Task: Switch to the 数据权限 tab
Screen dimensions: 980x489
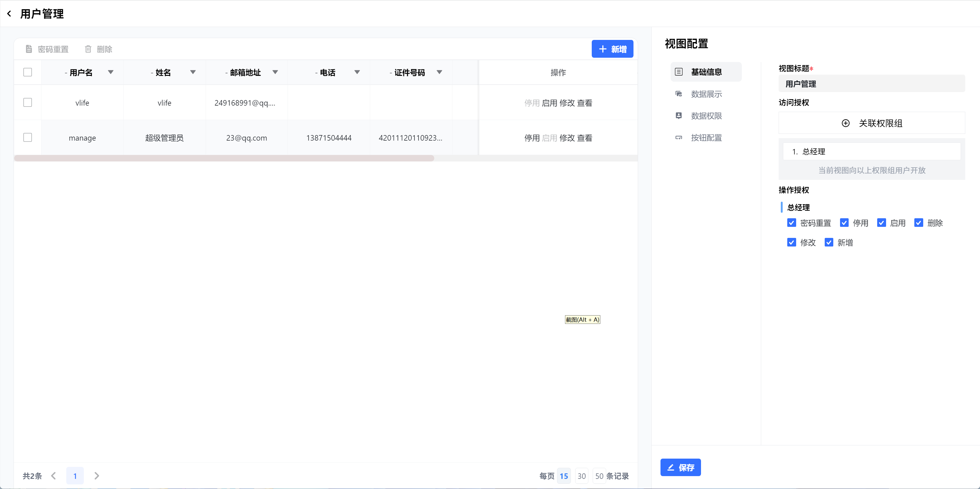Action: [x=706, y=116]
